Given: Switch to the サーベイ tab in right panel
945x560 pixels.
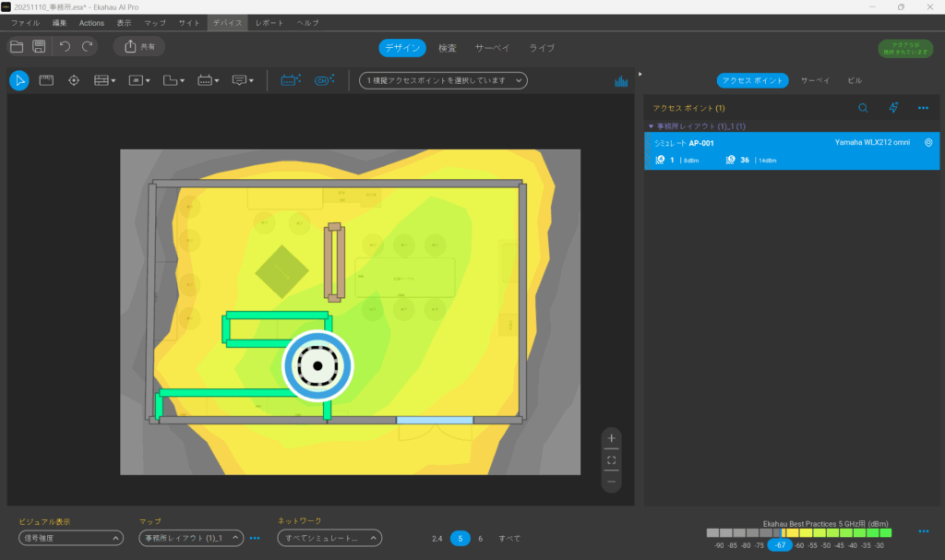Looking at the screenshot, I should (815, 80).
